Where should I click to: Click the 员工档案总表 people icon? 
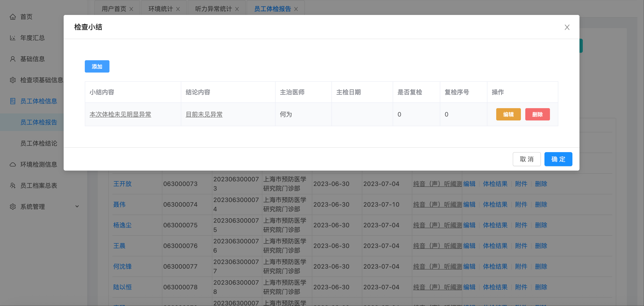tap(13, 185)
